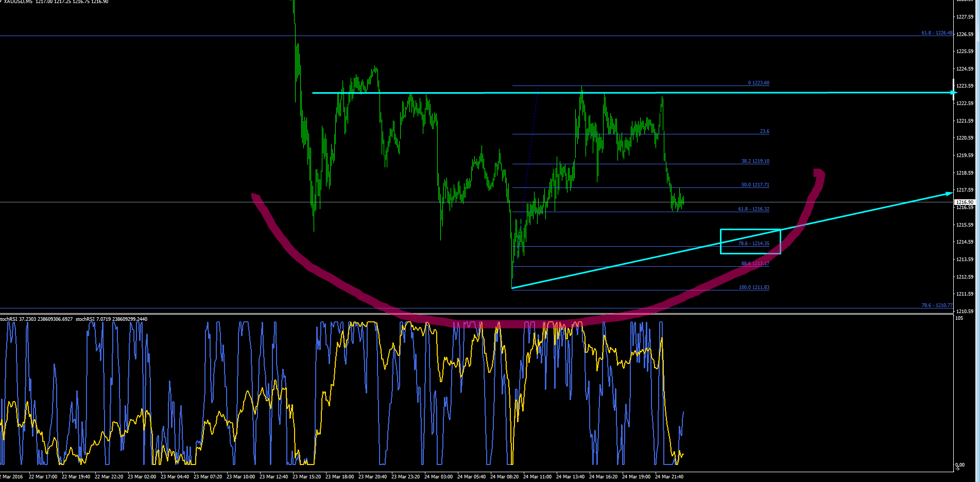The width and height of the screenshot is (980, 482).
Task: Click price axis value 1218.59
Action: (x=965, y=173)
